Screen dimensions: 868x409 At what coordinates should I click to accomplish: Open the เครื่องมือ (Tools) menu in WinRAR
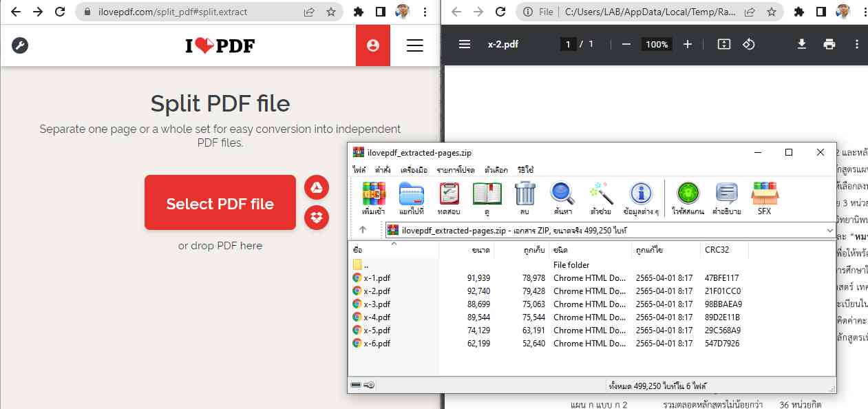pos(414,170)
